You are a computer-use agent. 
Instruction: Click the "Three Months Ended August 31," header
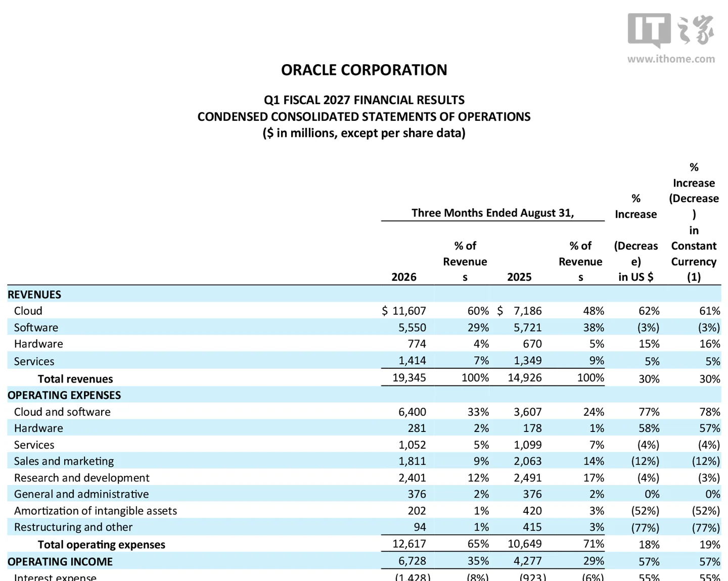493,213
